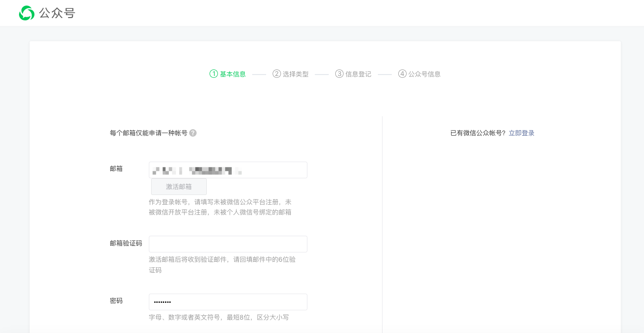Open the 信息登记 step label
The image size is (644, 333).
(x=358, y=74)
